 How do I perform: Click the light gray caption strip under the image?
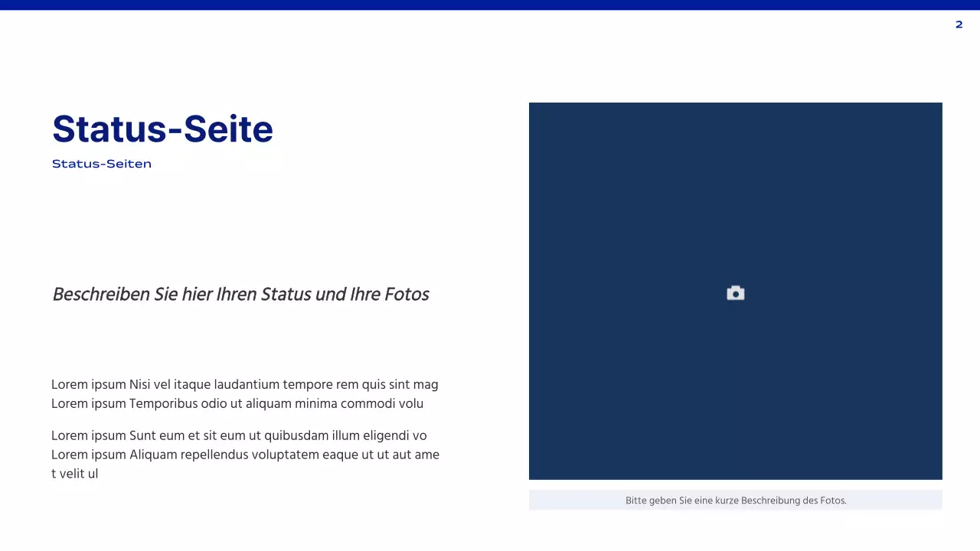point(735,500)
